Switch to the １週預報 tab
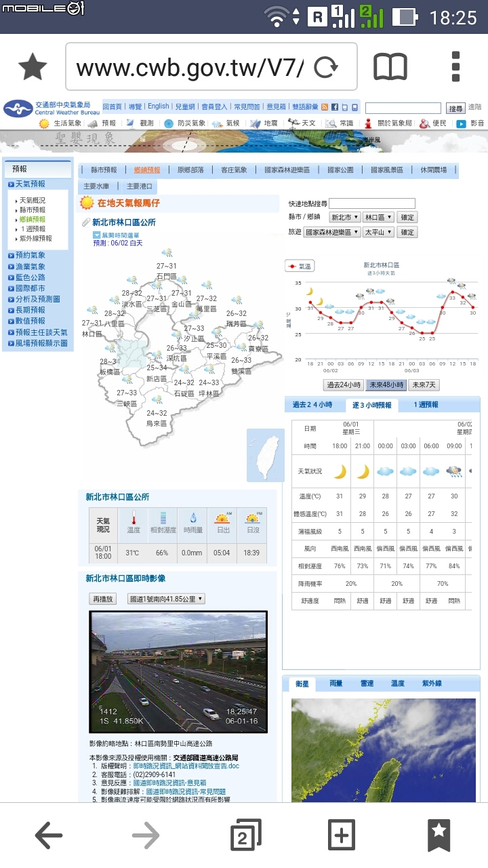 click(426, 405)
